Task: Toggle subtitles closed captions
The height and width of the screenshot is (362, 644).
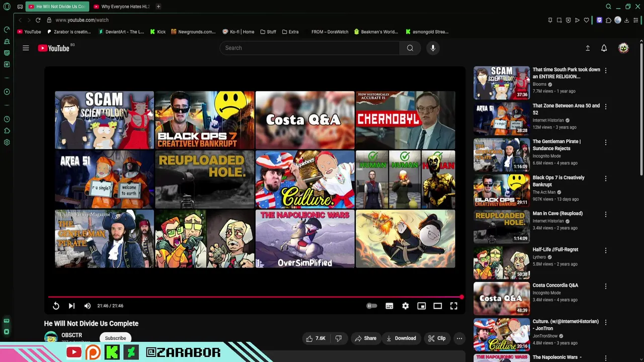Action: tap(389, 306)
